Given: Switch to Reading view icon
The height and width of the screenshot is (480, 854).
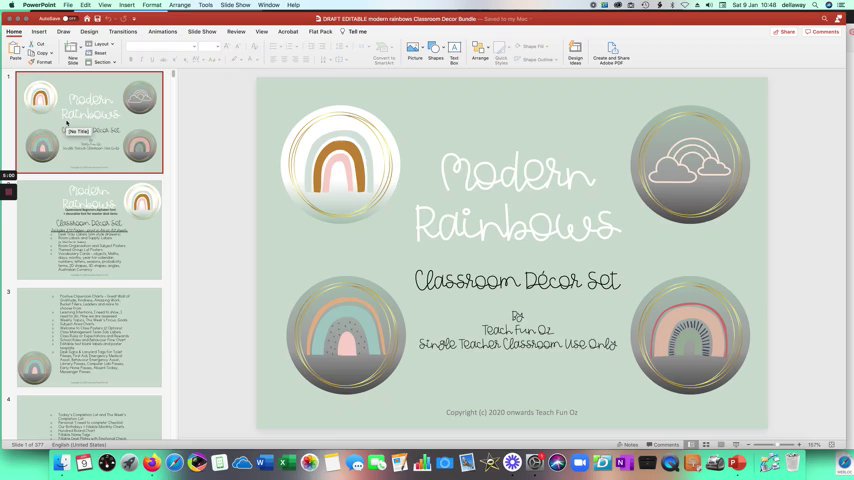Looking at the screenshot, I should tap(721, 445).
